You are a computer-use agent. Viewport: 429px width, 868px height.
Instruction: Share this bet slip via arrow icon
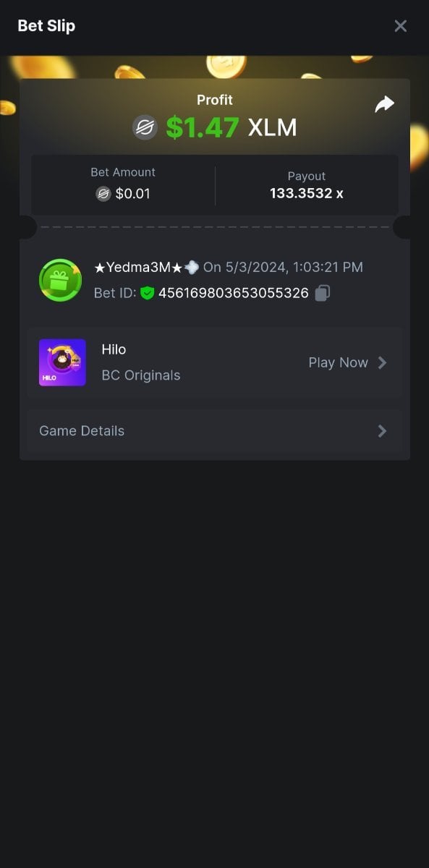(384, 104)
